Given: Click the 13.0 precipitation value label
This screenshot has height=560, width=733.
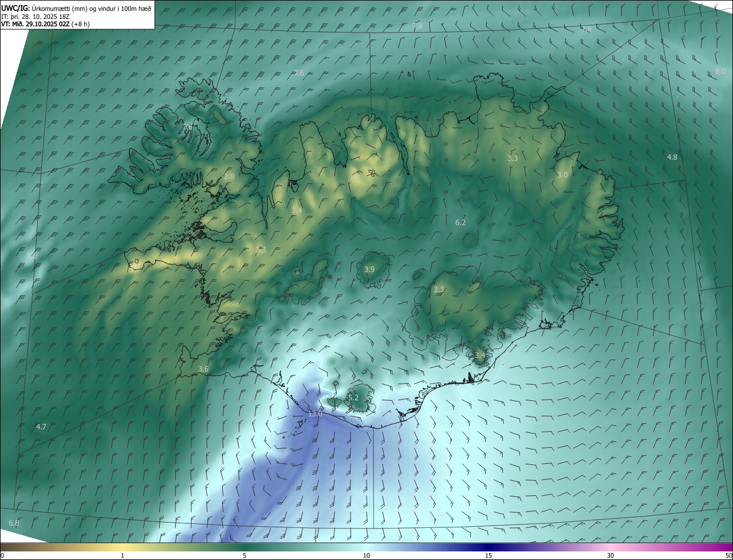Looking at the screenshot, I should tap(316, 413).
